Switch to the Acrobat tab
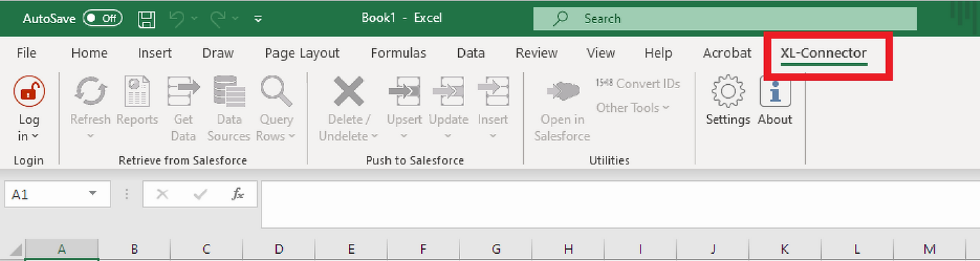This screenshot has height=261, width=980. [727, 53]
